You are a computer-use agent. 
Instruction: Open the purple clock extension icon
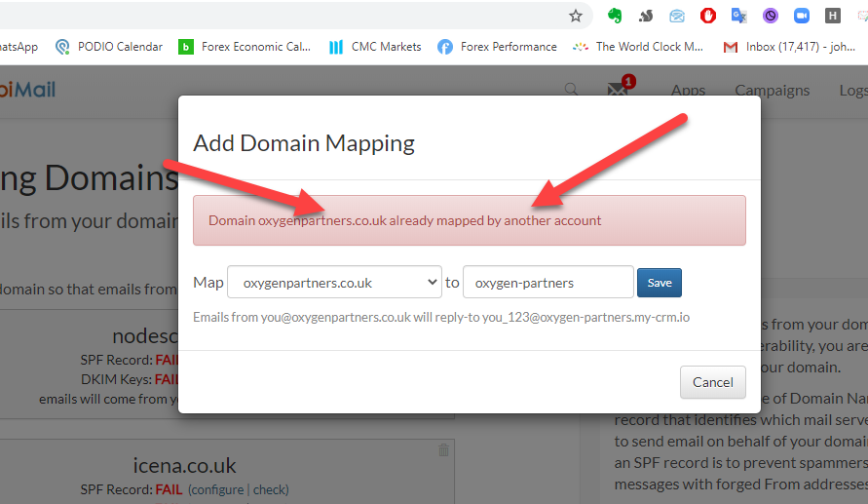(770, 16)
